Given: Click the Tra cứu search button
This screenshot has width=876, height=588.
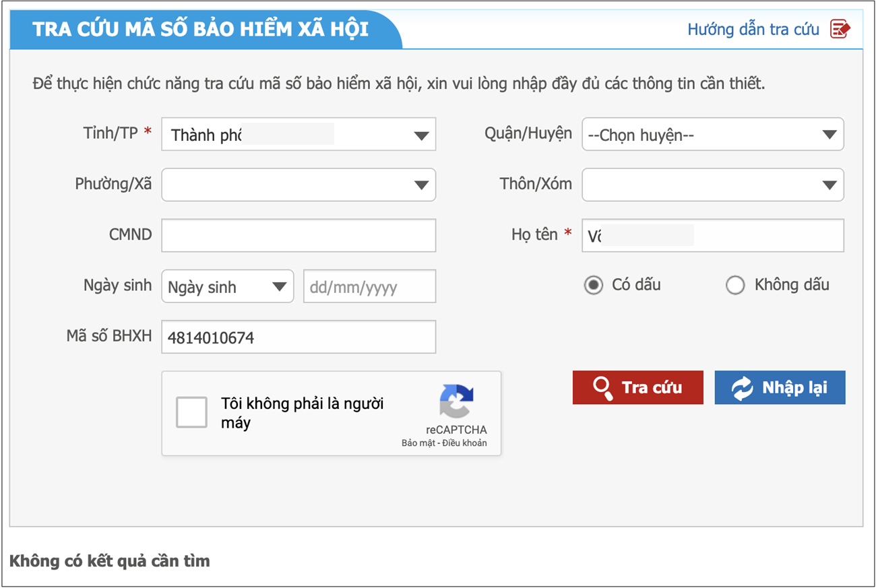Looking at the screenshot, I should (x=637, y=387).
